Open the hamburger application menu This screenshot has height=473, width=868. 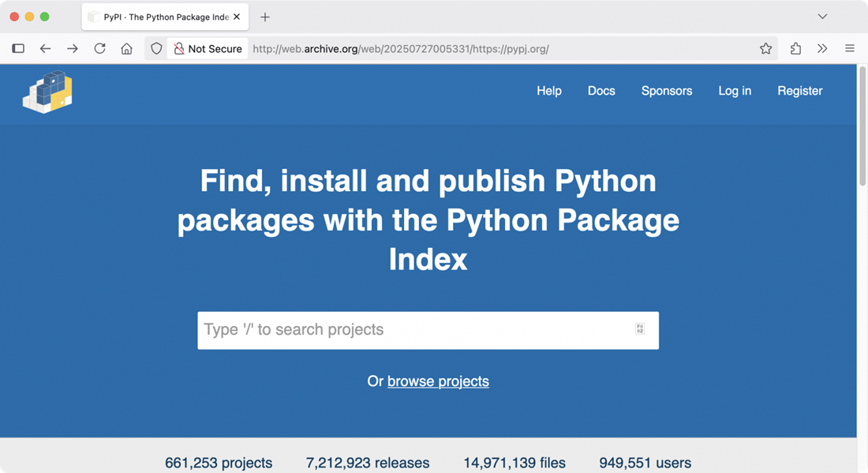tap(850, 49)
